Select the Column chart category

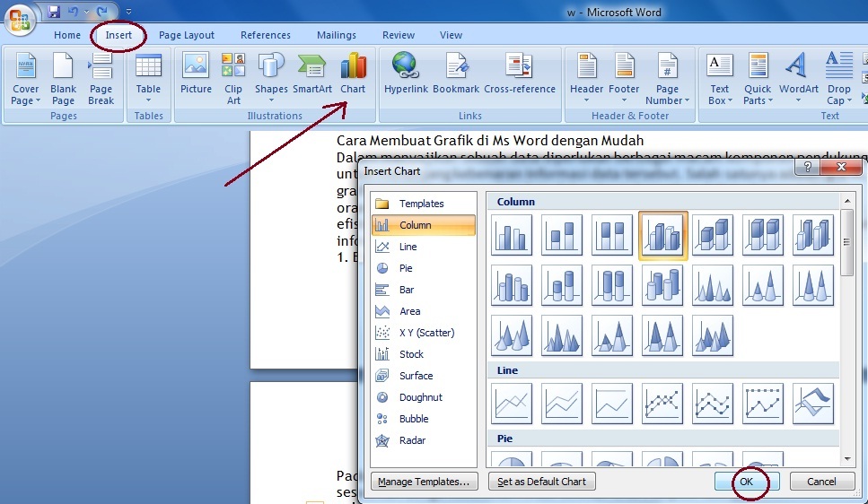pos(424,225)
